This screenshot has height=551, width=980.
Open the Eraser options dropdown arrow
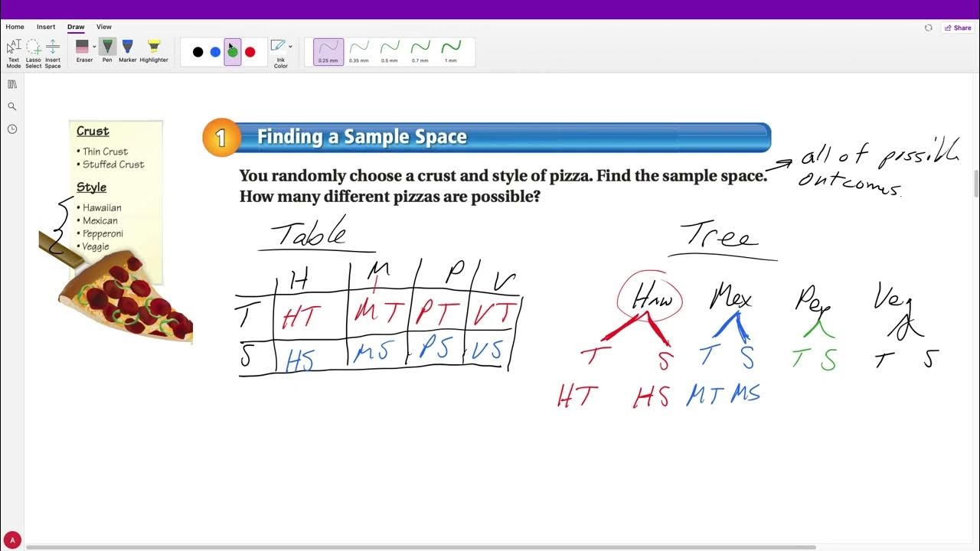click(94, 47)
